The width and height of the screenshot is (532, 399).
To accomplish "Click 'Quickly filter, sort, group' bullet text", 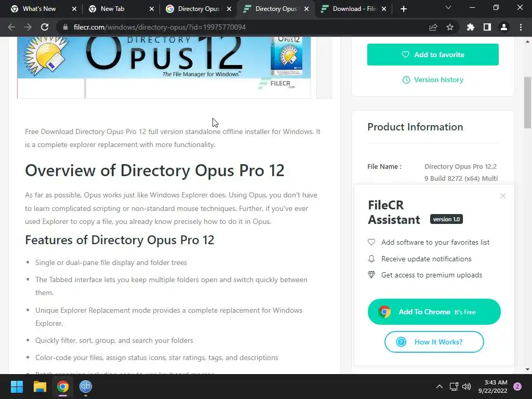I will (x=114, y=341).
